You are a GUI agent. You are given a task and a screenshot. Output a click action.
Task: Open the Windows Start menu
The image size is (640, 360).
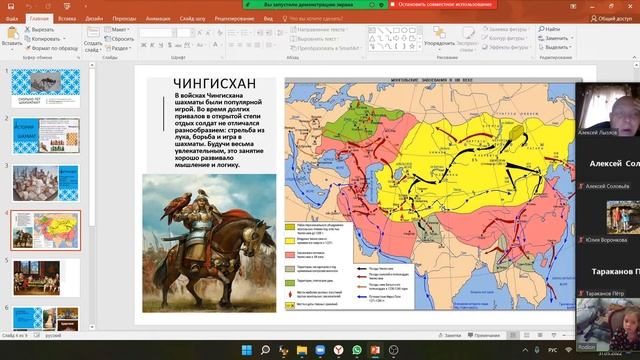247,350
